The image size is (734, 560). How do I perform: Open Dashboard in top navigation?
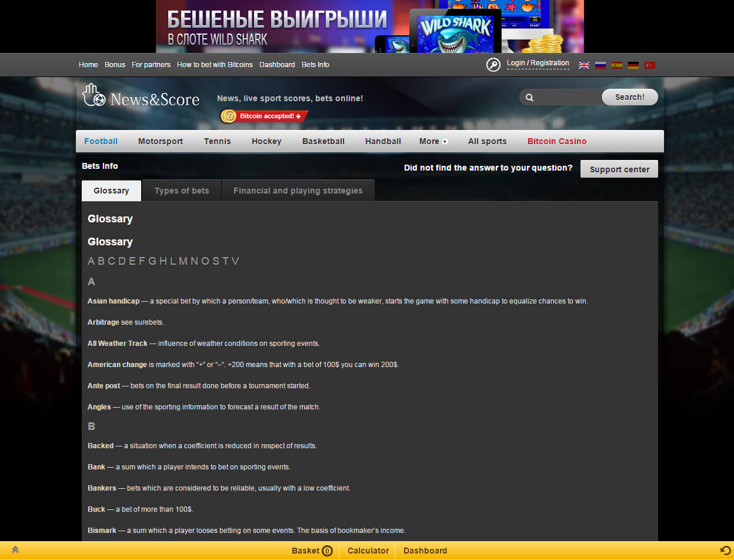(277, 65)
